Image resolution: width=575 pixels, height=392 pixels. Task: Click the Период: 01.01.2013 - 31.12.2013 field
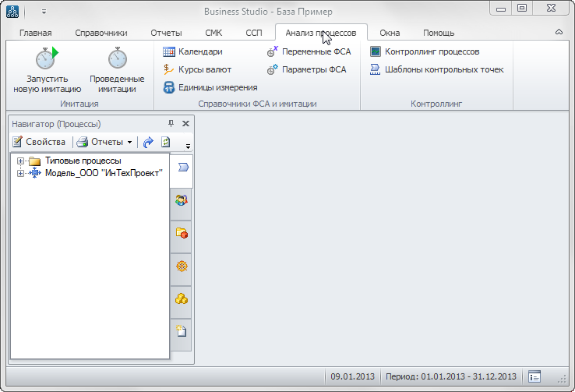pyautogui.click(x=450, y=376)
